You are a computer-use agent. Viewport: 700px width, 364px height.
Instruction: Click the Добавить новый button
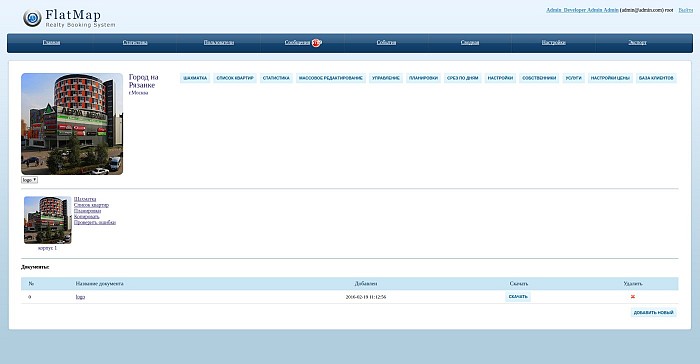click(x=654, y=313)
